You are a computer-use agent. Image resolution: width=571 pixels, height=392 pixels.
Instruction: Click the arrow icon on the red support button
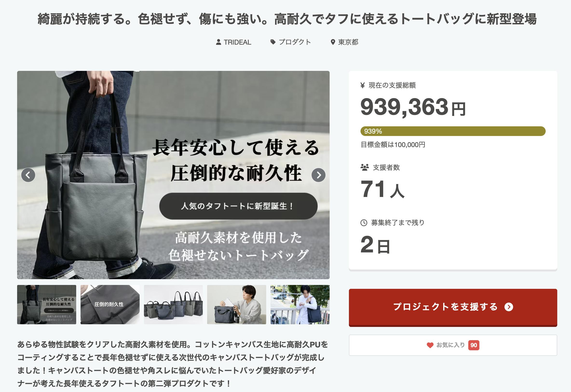pyautogui.click(x=509, y=307)
